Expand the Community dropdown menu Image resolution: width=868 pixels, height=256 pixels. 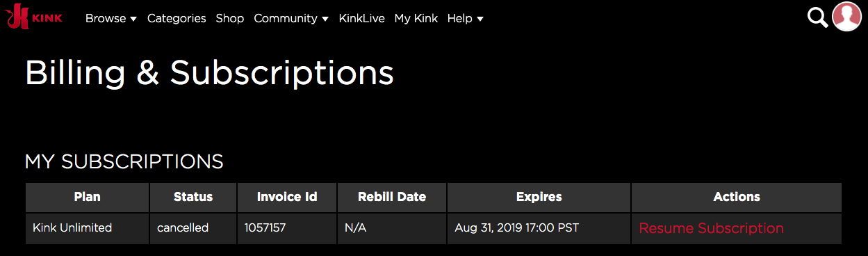coord(291,19)
